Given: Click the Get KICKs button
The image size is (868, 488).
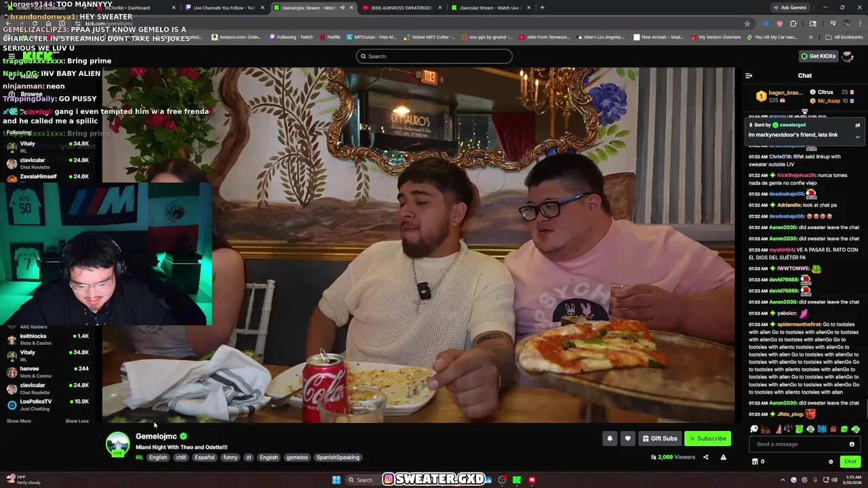Looking at the screenshot, I should [818, 56].
